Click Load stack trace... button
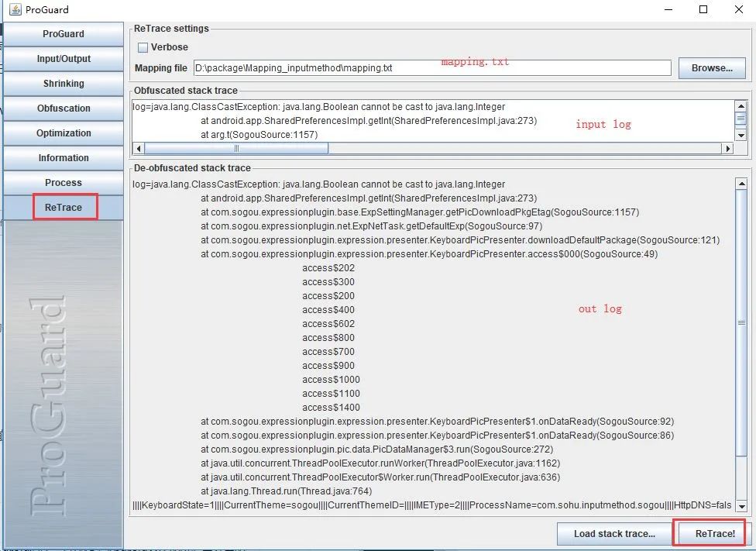 [x=613, y=534]
